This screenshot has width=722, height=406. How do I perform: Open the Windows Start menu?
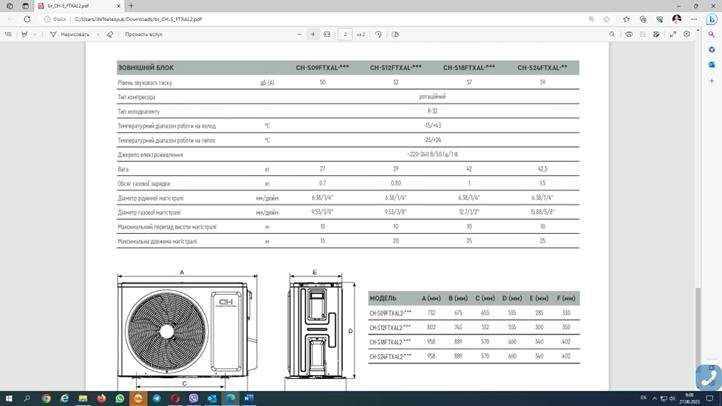[x=8, y=399]
